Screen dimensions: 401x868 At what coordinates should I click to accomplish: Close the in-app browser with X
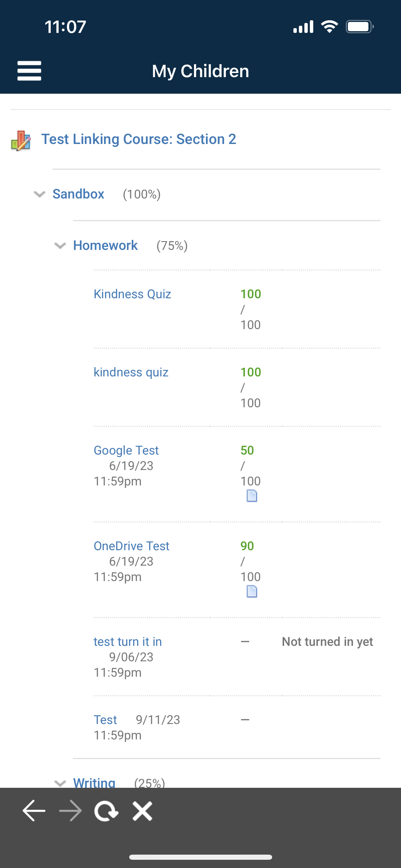pos(143,811)
